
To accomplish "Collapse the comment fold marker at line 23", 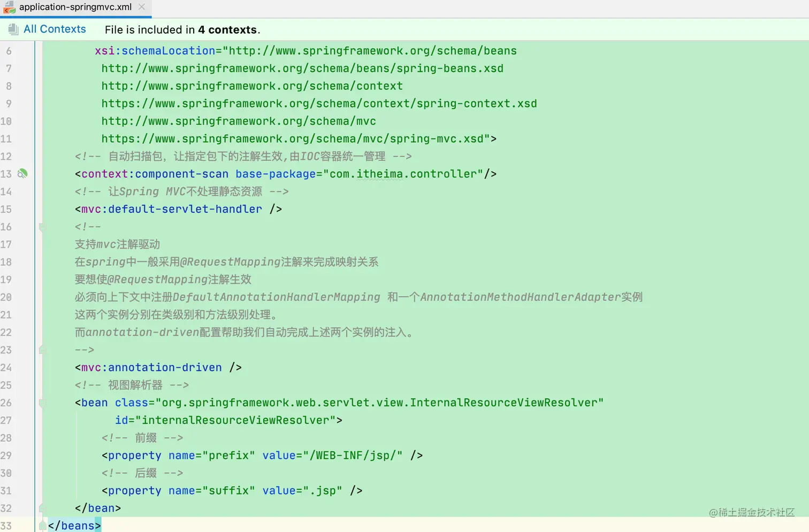I will 42,350.
